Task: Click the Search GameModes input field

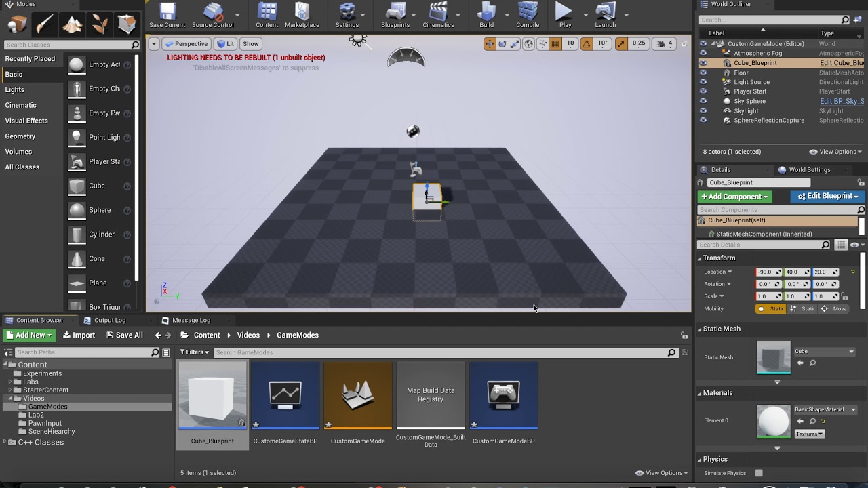Action: 446,352
